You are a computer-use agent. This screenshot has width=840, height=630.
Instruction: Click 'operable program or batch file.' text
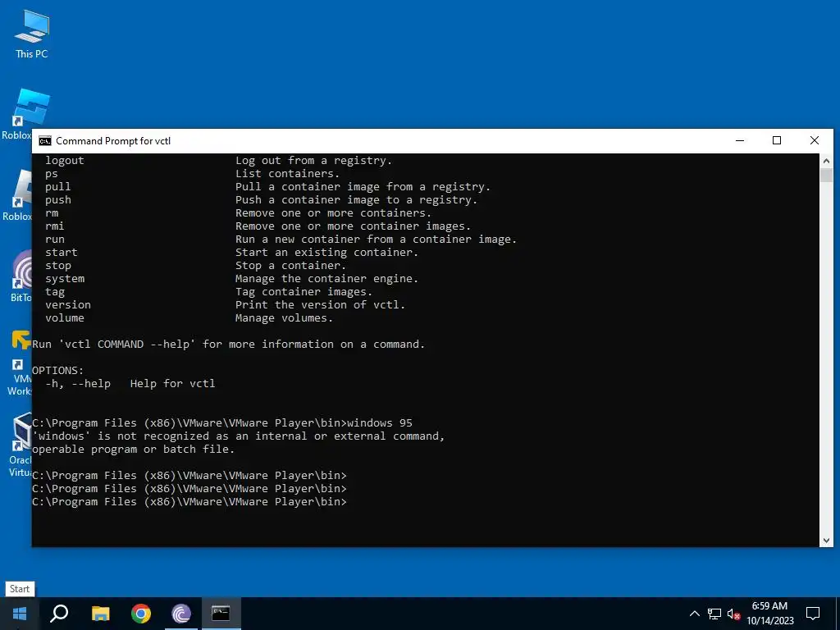point(134,449)
